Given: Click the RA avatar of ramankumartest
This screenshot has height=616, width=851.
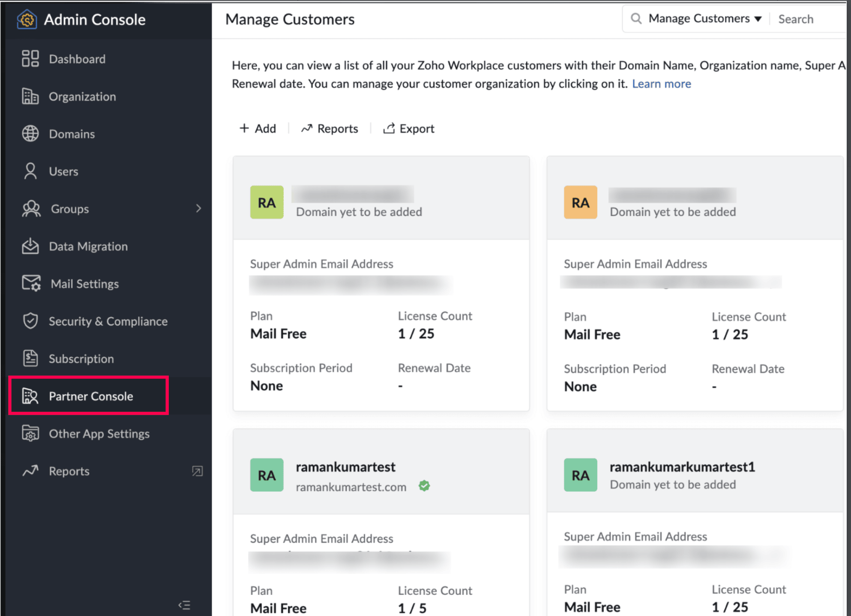Looking at the screenshot, I should (267, 475).
